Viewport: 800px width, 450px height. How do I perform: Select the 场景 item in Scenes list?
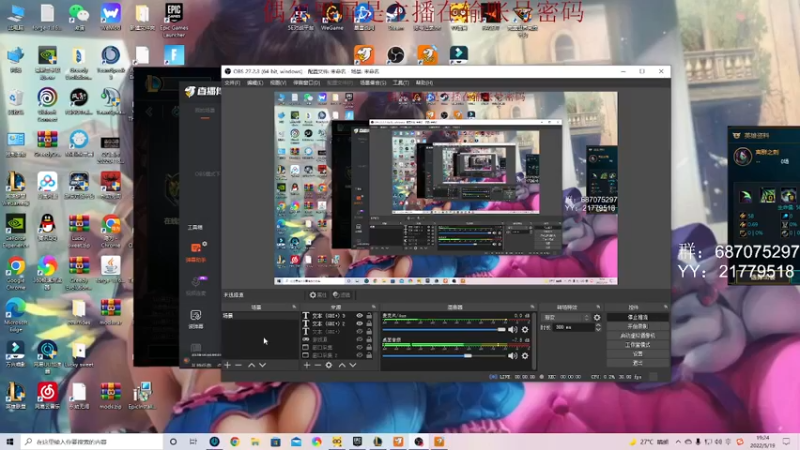click(260, 316)
